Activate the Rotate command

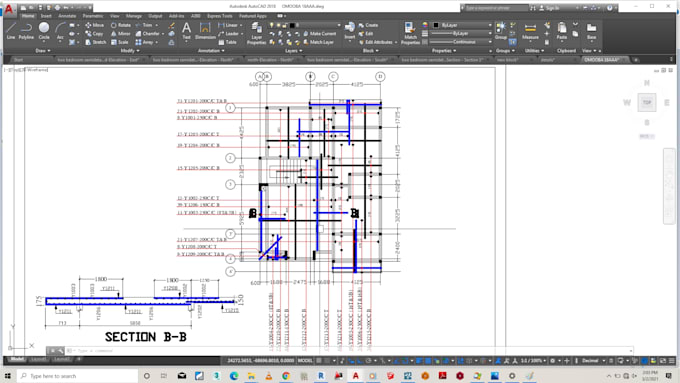click(121, 25)
